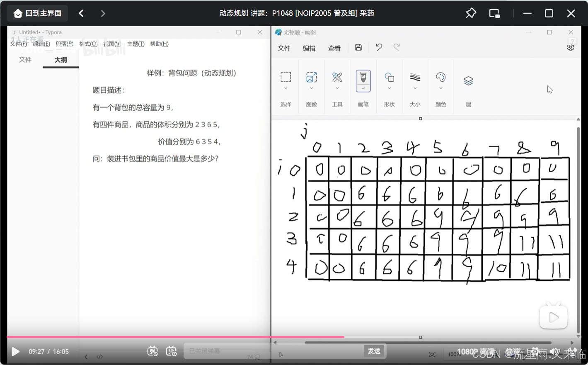Click the redo arrow in Paint
The width and height of the screenshot is (588, 365).
click(397, 47)
